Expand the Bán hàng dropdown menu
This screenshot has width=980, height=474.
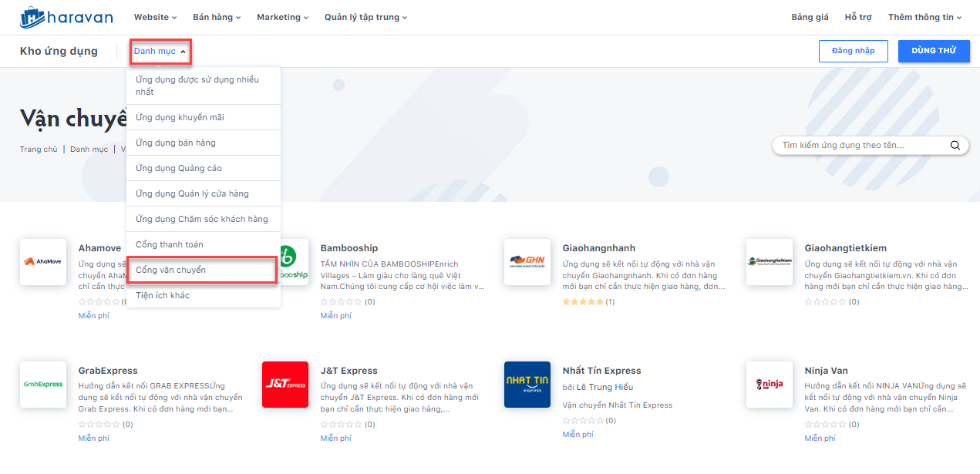(x=217, y=17)
